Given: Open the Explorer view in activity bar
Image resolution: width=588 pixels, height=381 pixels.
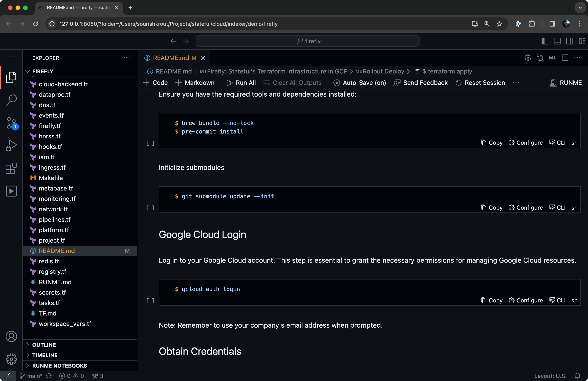Looking at the screenshot, I should click(x=11, y=77).
